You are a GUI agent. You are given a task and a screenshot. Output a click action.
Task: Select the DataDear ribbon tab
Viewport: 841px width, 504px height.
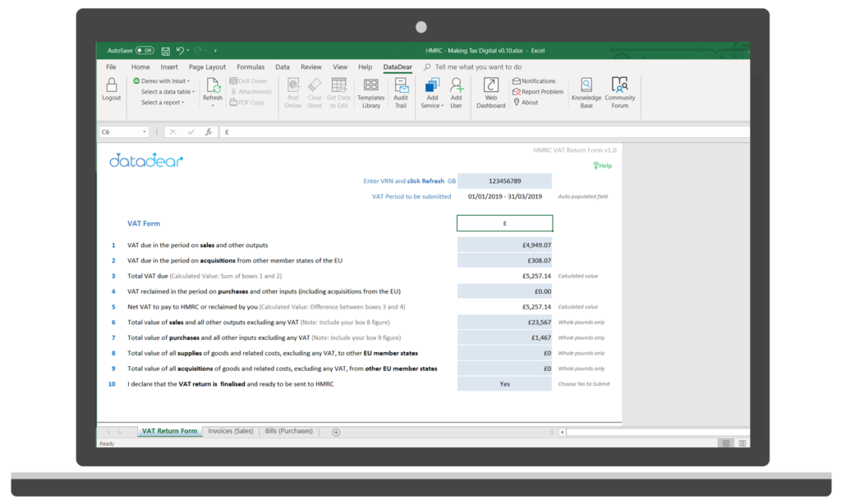pos(398,67)
